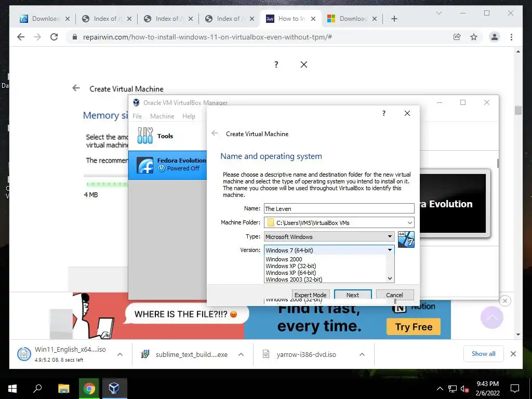Open Chrome three-dot menu
The image size is (532, 399).
point(511,37)
